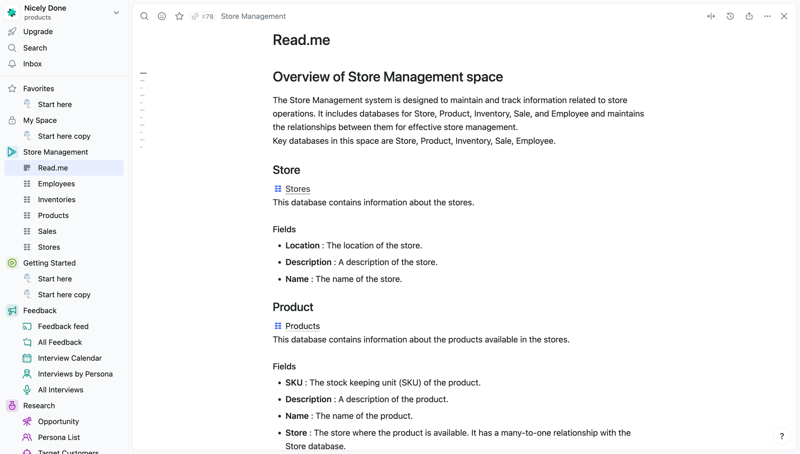Open the Nicely Done workspace dropdown

point(116,13)
